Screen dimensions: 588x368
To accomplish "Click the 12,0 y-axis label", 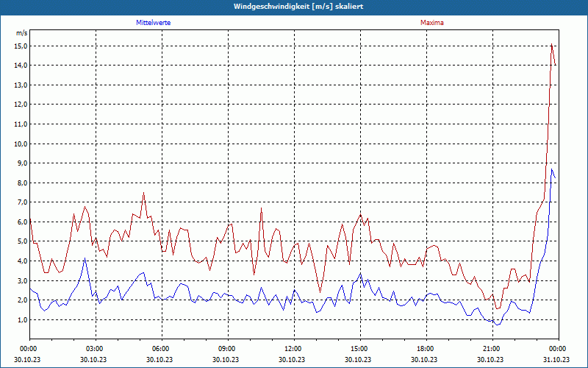I will pyautogui.click(x=21, y=105).
